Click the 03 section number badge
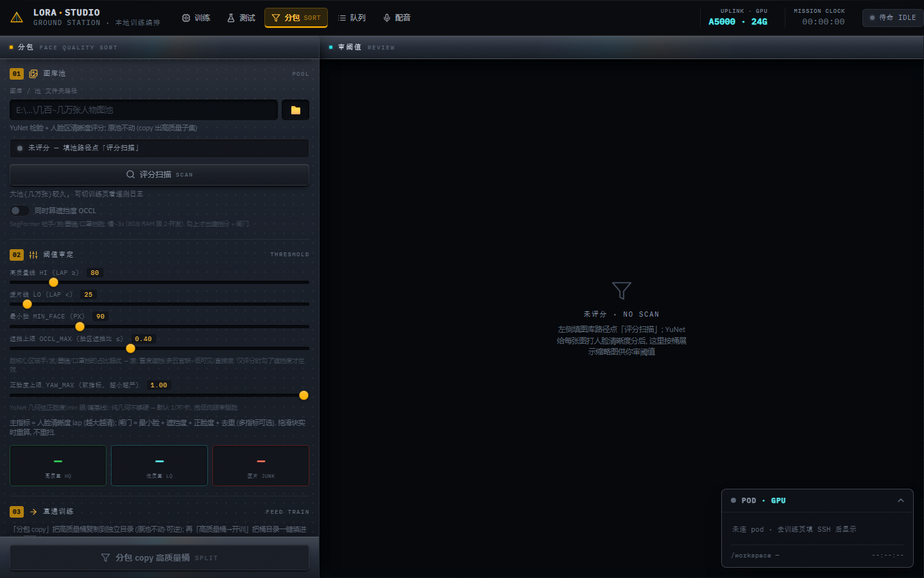The height and width of the screenshot is (578, 924). [17, 512]
